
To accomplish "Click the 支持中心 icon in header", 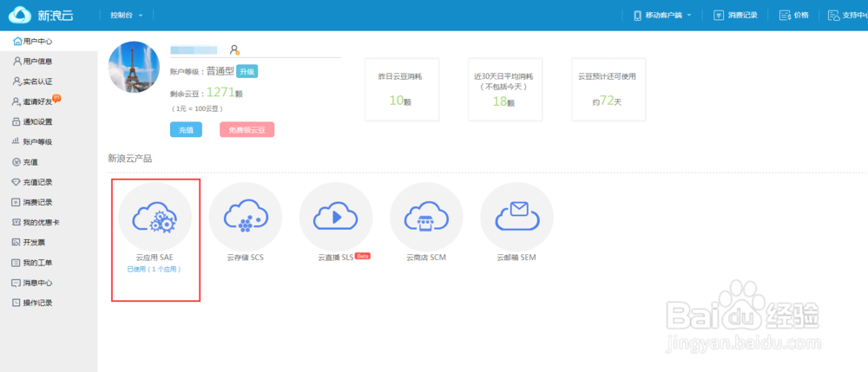I will coord(833,16).
